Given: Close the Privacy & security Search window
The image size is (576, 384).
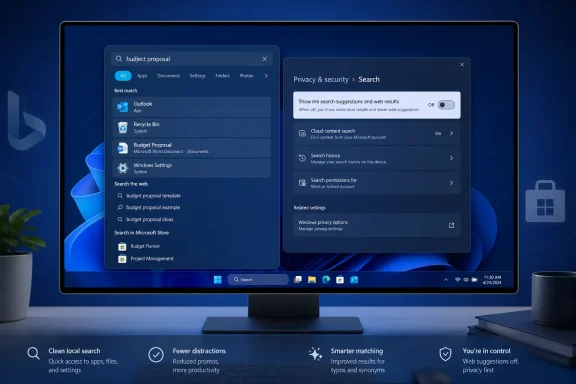Looking at the screenshot, I should tap(462, 65).
